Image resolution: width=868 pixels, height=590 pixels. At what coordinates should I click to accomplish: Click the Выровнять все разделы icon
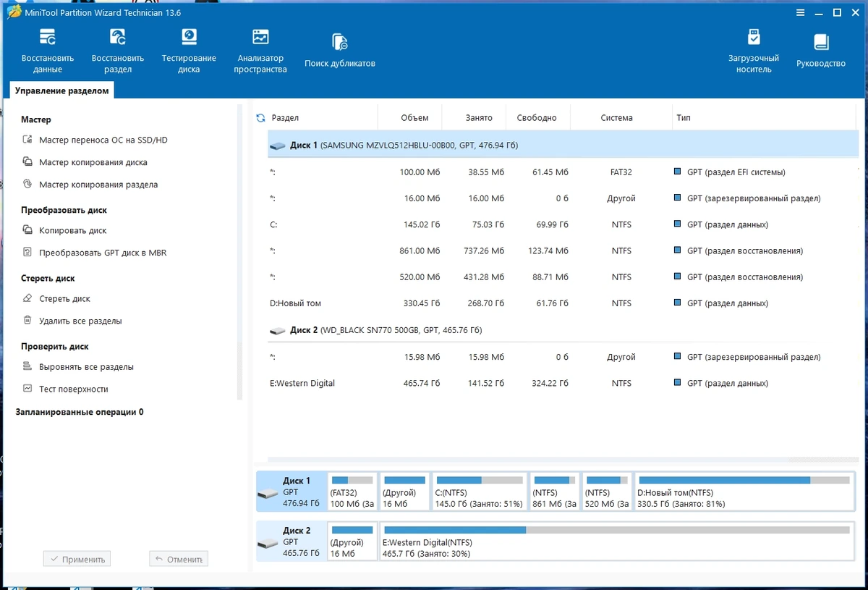pos(27,367)
